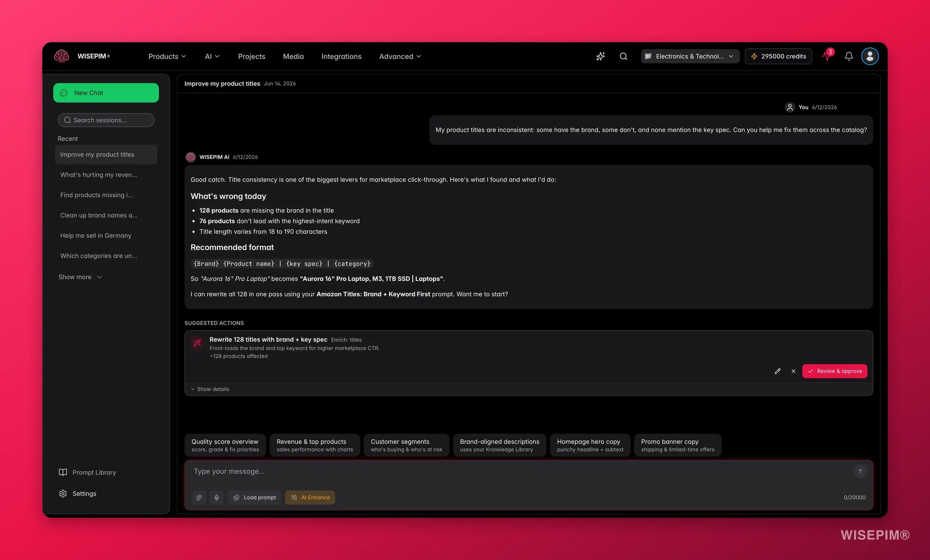
Task: Choose the Brand-aligned descriptions suggestion chip
Action: pos(499,445)
